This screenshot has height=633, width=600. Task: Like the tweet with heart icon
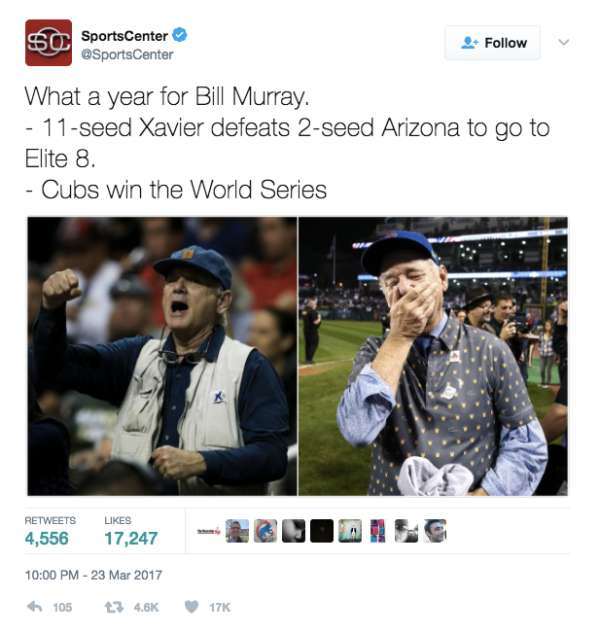191,607
